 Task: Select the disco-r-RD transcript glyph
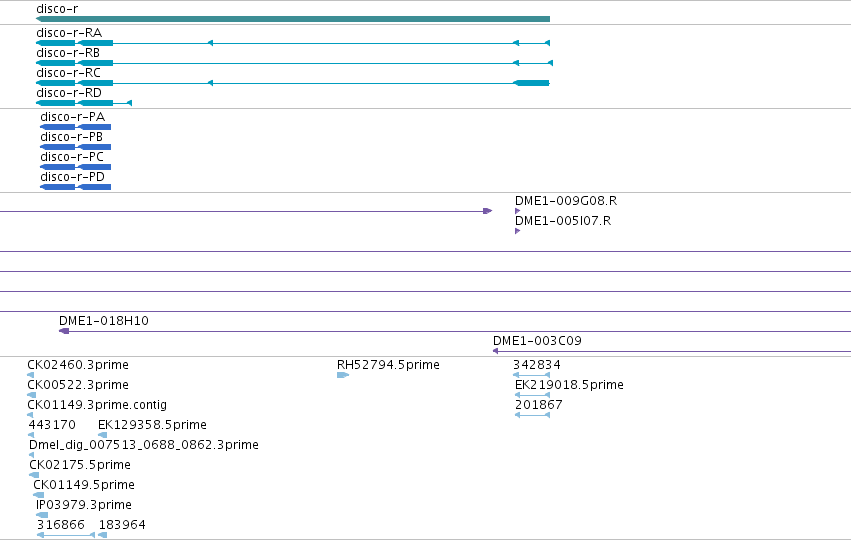click(x=84, y=103)
